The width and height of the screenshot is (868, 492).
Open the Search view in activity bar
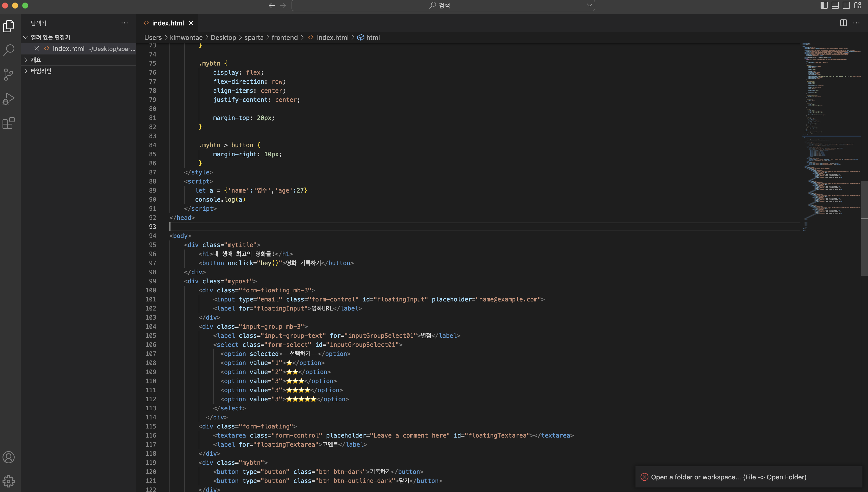tap(9, 50)
